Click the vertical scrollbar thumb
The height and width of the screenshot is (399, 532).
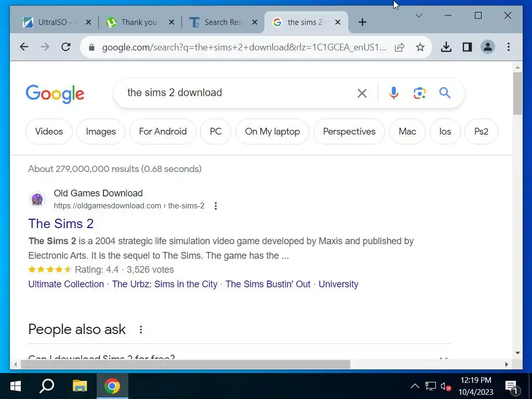point(517,94)
